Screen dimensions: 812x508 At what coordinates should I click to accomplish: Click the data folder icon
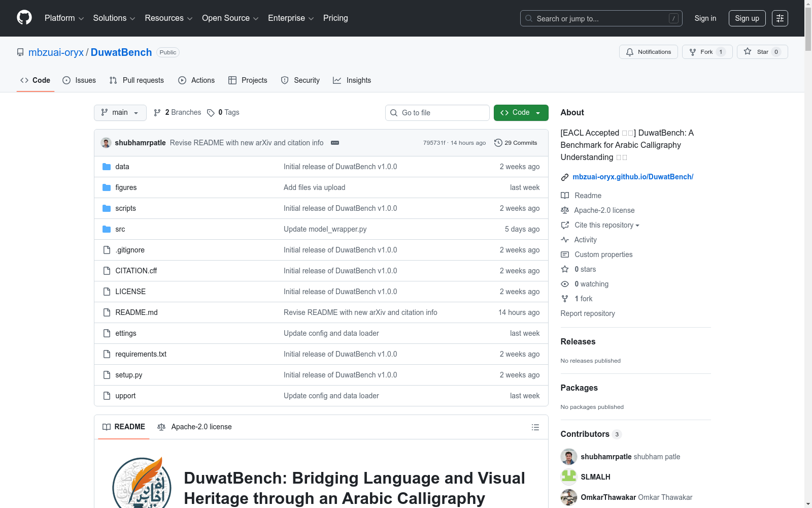click(x=107, y=167)
